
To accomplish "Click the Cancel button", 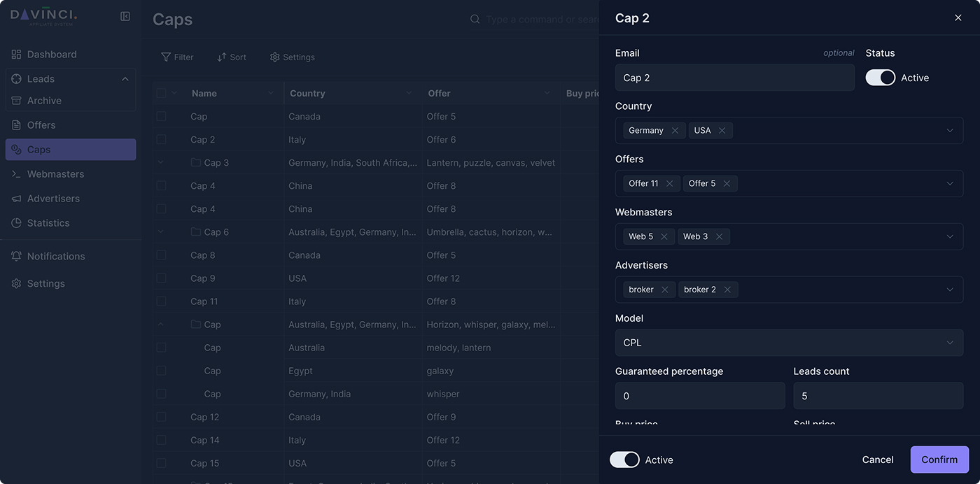I will tap(877, 460).
